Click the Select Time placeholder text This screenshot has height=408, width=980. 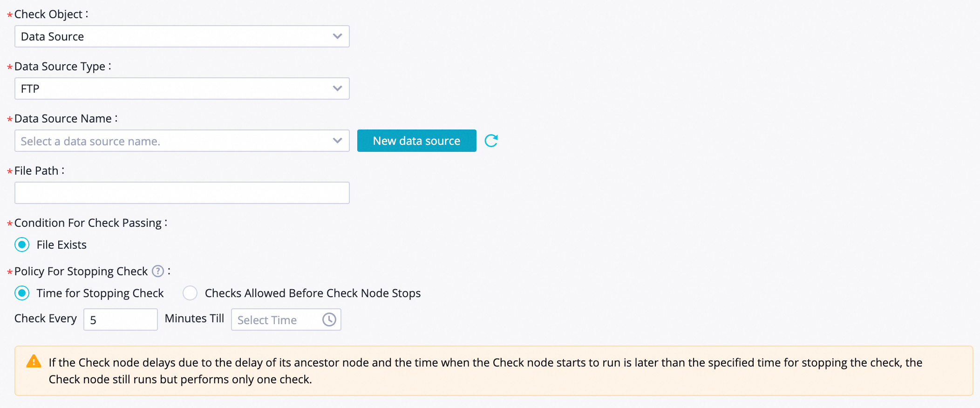(x=267, y=320)
